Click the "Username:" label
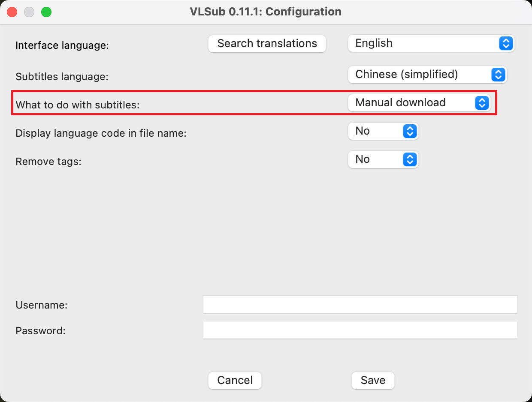This screenshot has height=402, width=532. click(x=42, y=305)
